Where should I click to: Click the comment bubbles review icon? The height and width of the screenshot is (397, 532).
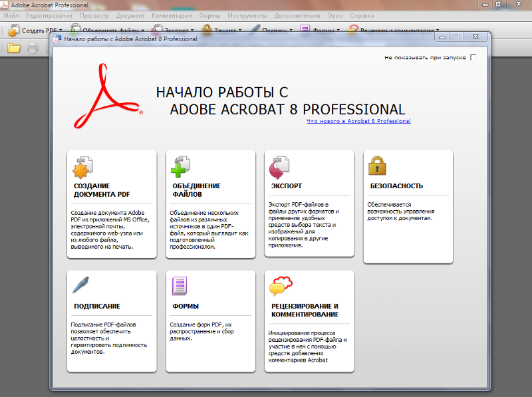tap(279, 286)
